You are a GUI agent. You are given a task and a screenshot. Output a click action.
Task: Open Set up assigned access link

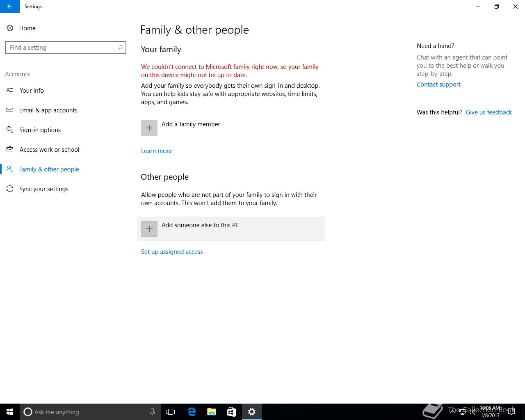click(172, 252)
